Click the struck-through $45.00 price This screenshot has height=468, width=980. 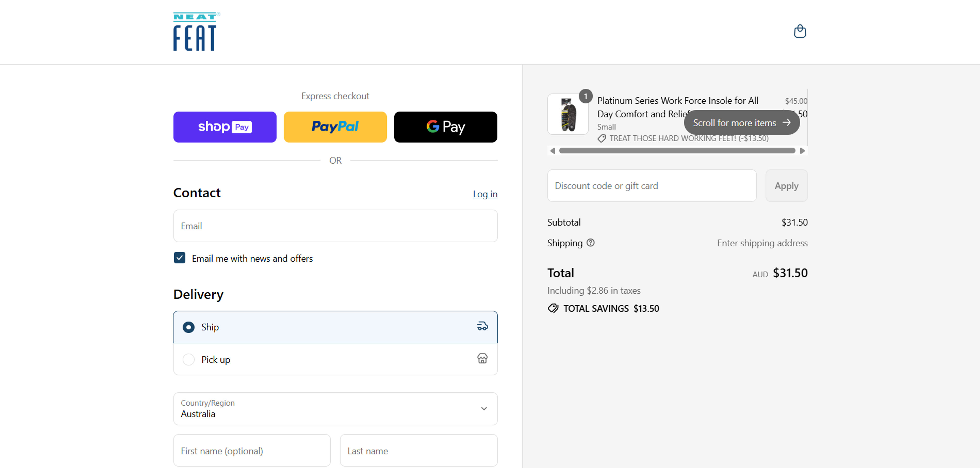(796, 101)
